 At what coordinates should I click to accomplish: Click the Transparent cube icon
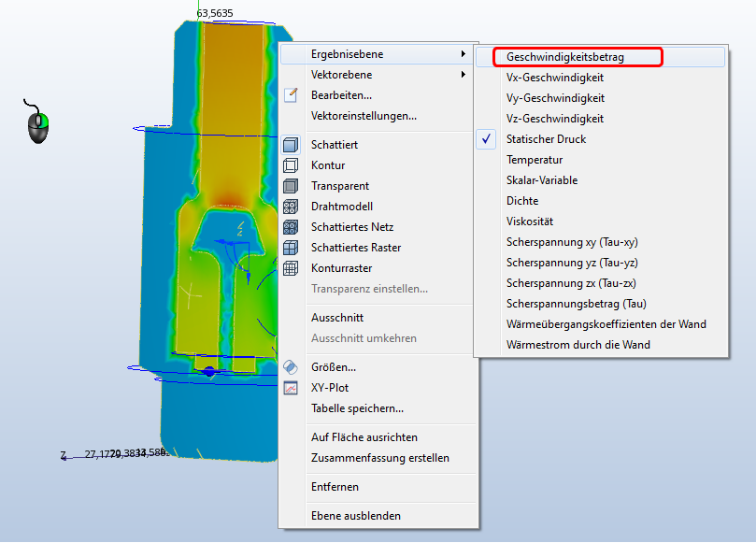[291, 186]
